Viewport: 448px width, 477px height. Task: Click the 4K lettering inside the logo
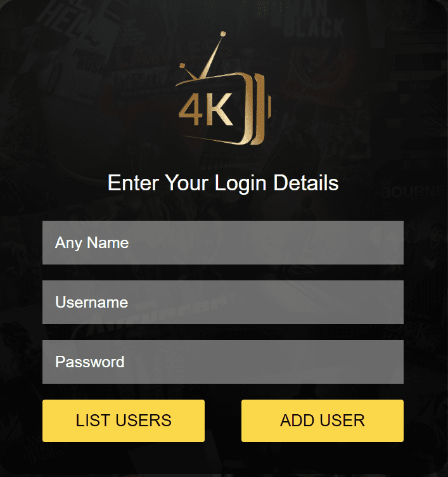[x=206, y=109]
